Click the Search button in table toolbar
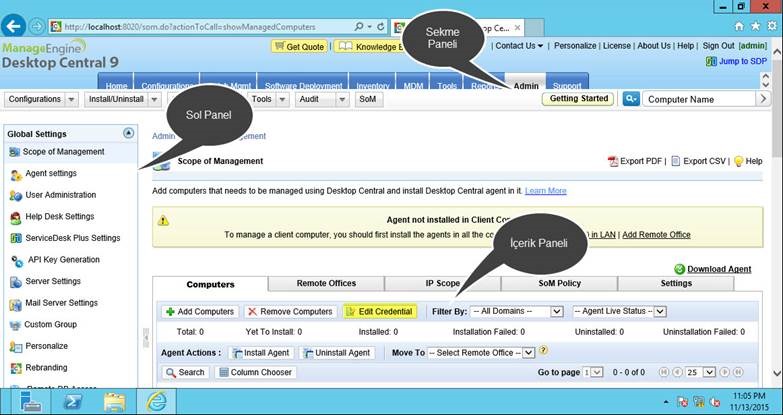783x415 pixels. click(x=185, y=373)
